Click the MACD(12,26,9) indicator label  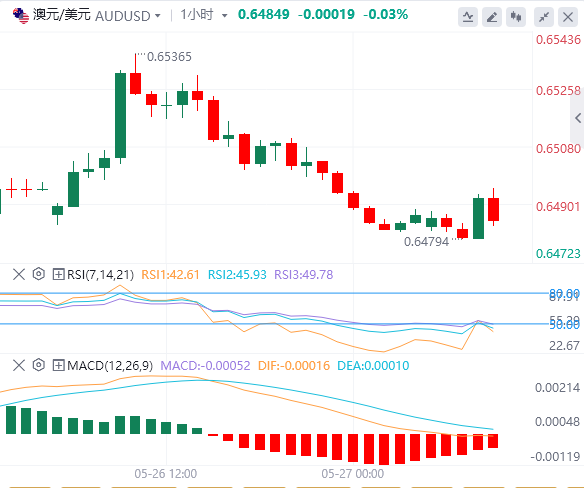point(110,365)
